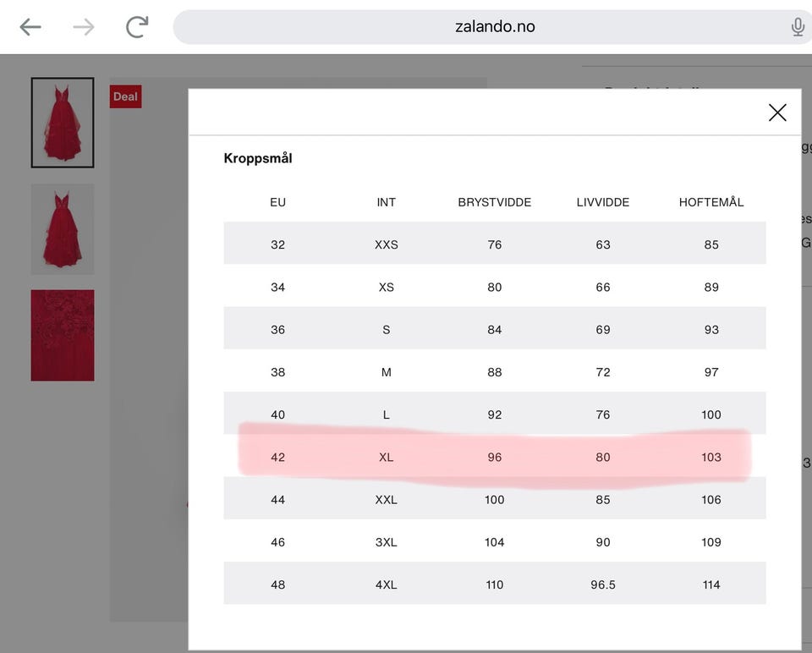Focus the zalando.no address bar
Screen dimensions: 812x653
tap(495, 27)
